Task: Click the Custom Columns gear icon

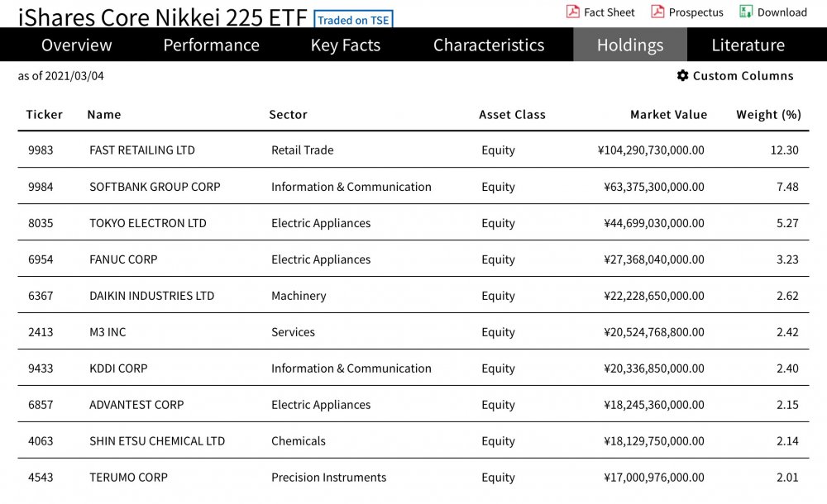Action: point(682,76)
